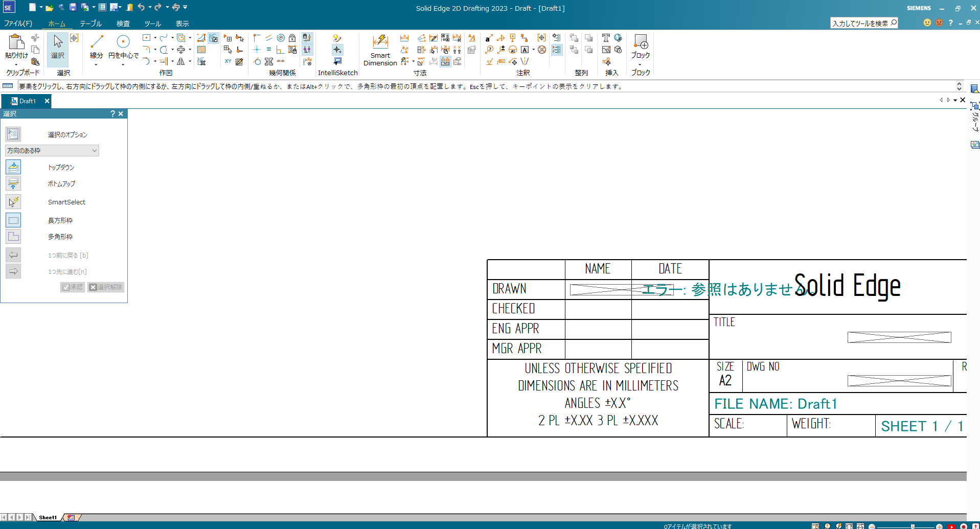
Task: Click the Selection Options (選択のオプション) button
Action: [x=13, y=134]
